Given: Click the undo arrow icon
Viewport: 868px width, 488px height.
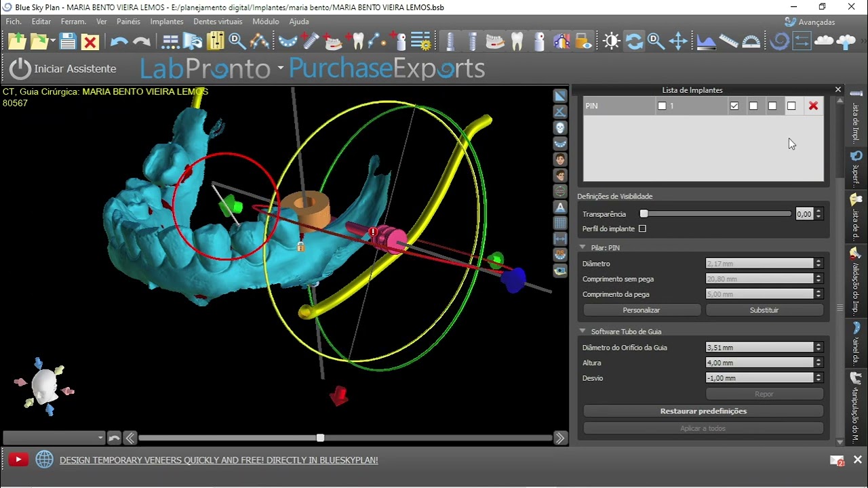Looking at the screenshot, I should (119, 42).
